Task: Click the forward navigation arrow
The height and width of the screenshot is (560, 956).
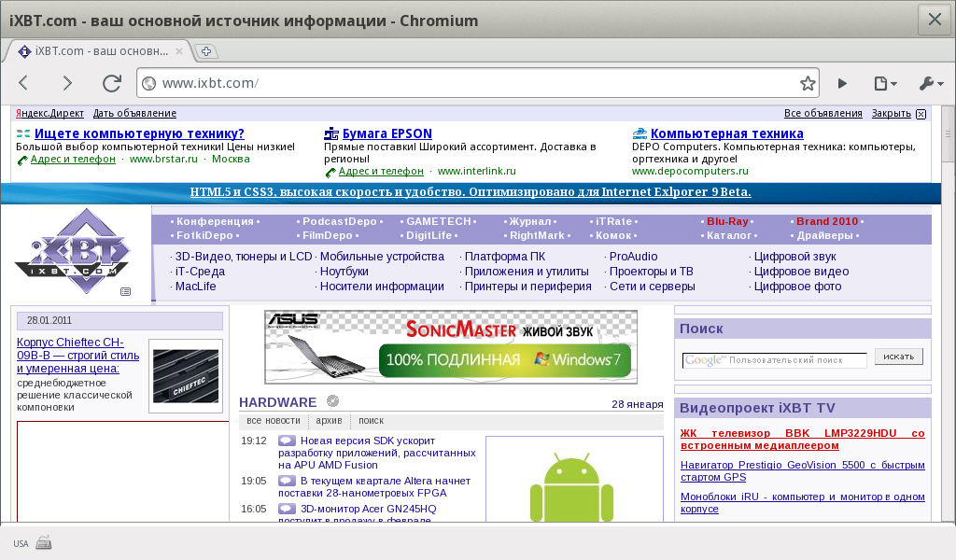Action: 67,83
